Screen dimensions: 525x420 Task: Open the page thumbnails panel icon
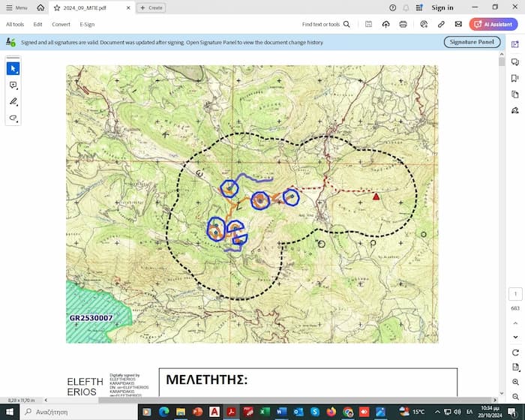[515, 94]
